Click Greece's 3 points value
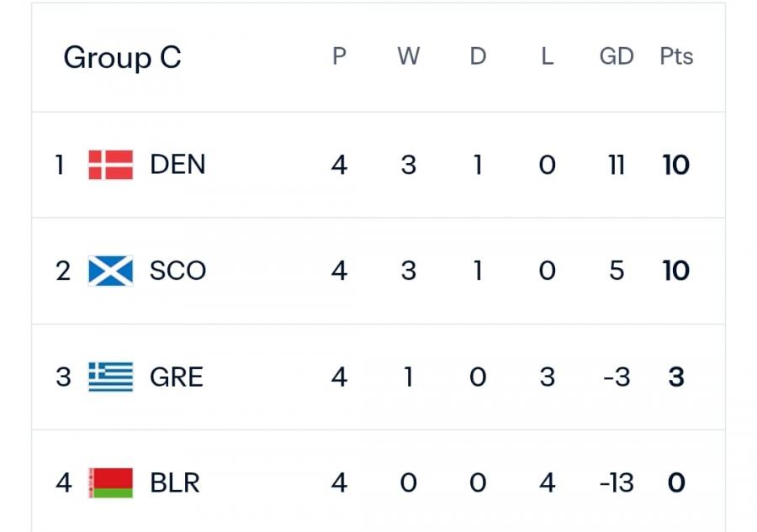757x532 pixels. [676, 377]
